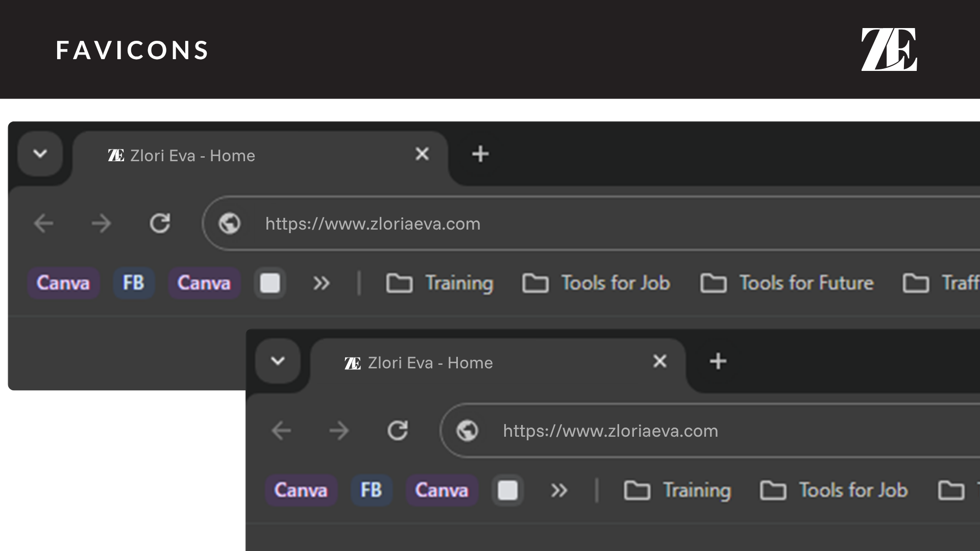Screen dimensions: 980x551
Task: Open Training folder in lower bookmarks bar
Action: click(677, 490)
